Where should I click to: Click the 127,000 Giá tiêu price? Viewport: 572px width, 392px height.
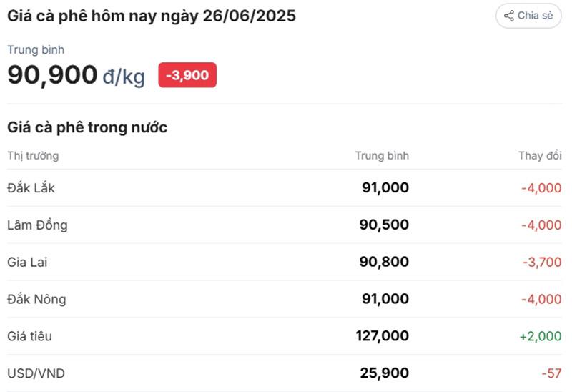point(383,336)
